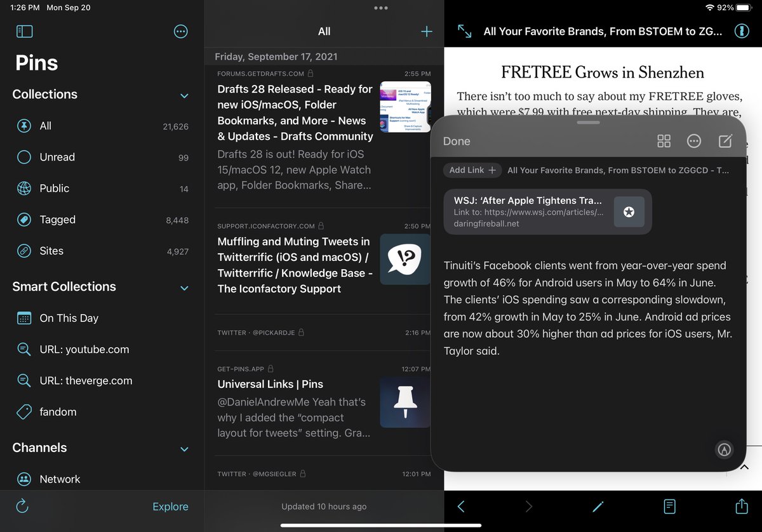Image resolution: width=762 pixels, height=532 pixels.
Task: Tap the FRETREE Grows in Shenzhen heading
Action: [x=603, y=72]
